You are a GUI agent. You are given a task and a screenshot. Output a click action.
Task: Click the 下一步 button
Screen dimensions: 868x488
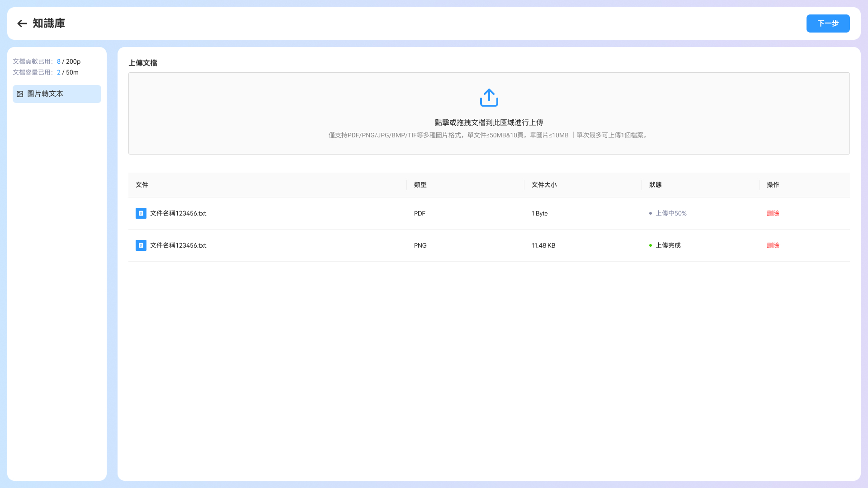click(x=828, y=23)
